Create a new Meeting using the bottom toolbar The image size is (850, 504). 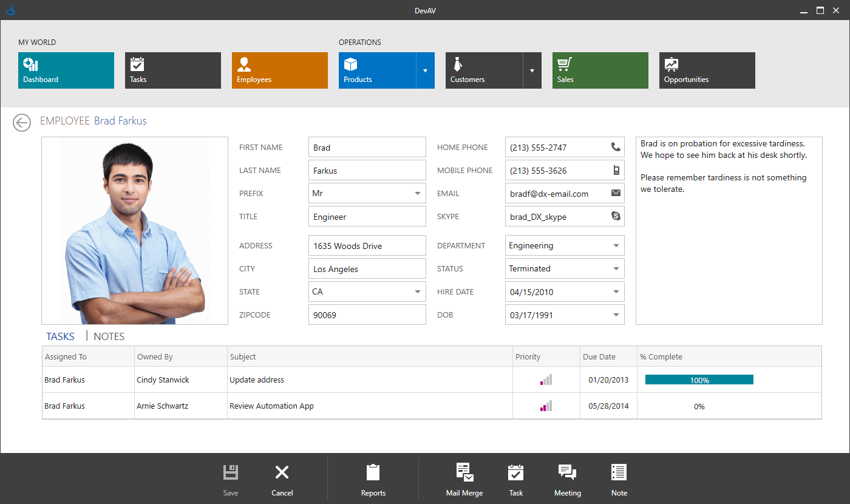567,478
